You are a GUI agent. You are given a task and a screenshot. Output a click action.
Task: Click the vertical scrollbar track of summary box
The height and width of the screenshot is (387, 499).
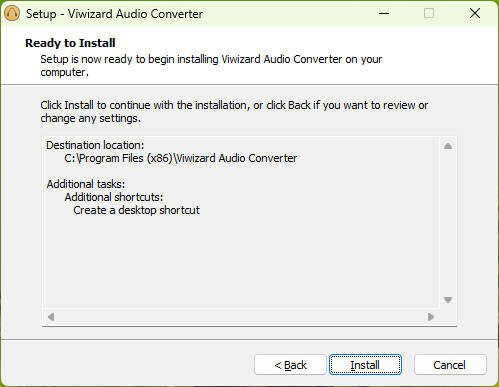448,223
